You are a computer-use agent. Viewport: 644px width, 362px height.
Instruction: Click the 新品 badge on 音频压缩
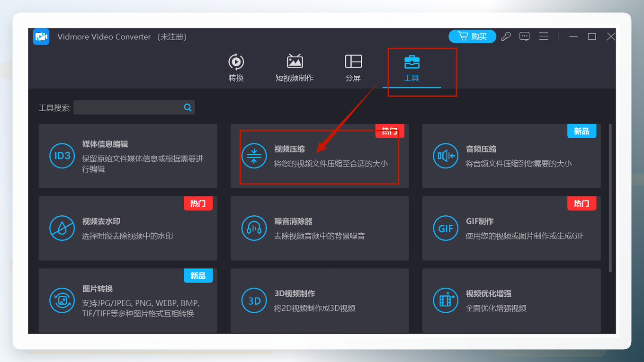(x=581, y=131)
